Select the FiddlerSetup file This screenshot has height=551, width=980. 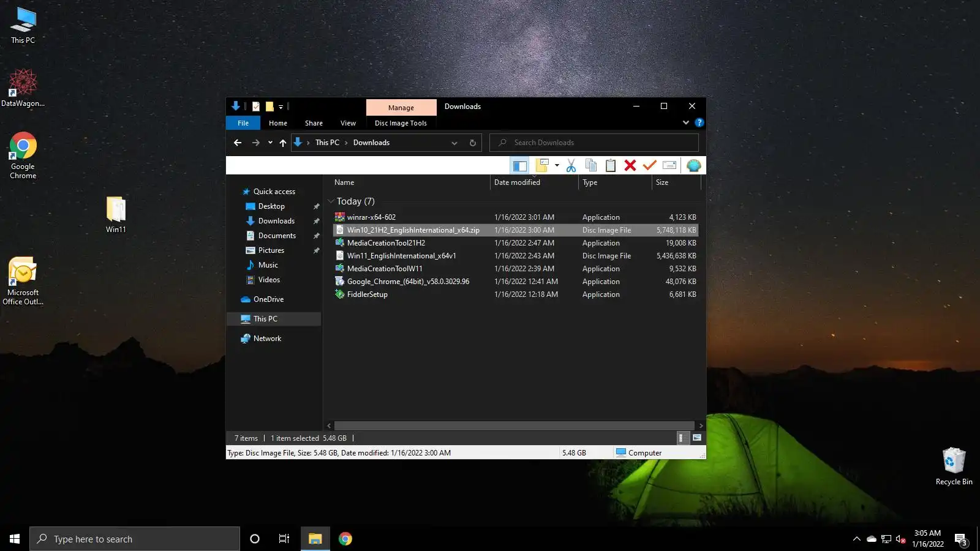pos(515,294)
